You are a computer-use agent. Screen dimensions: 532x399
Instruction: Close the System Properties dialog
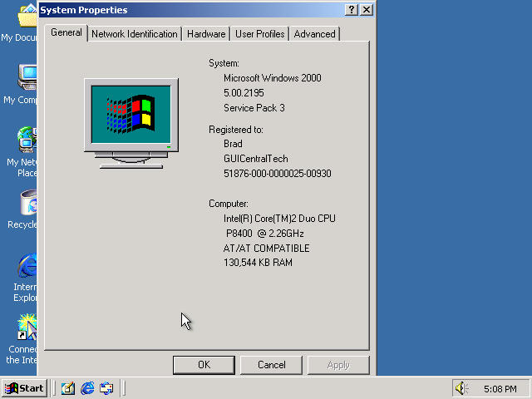367,10
